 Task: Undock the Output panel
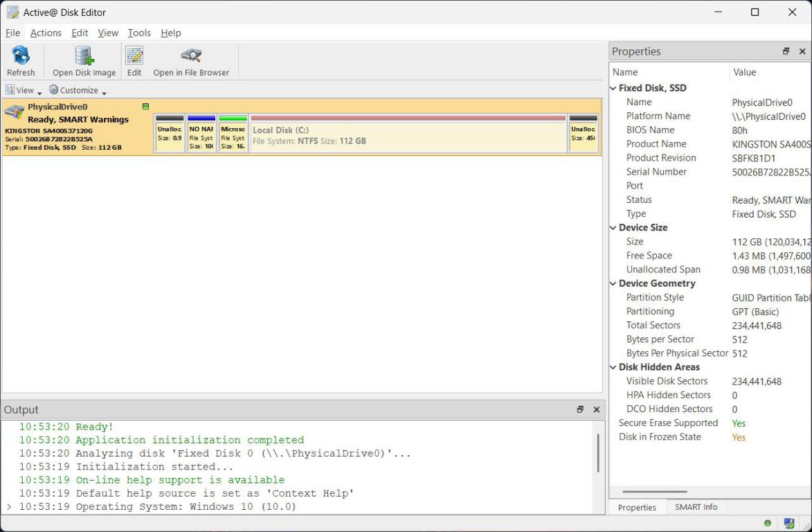[x=580, y=410]
